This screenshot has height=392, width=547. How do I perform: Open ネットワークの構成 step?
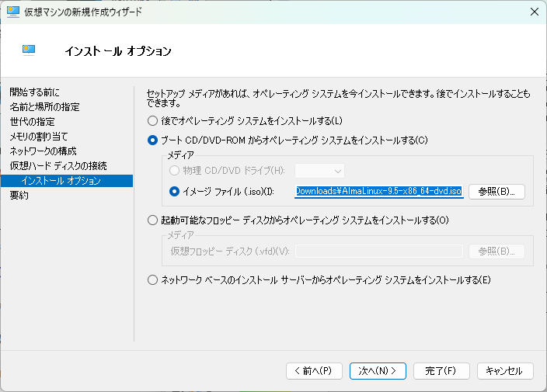[43, 151]
